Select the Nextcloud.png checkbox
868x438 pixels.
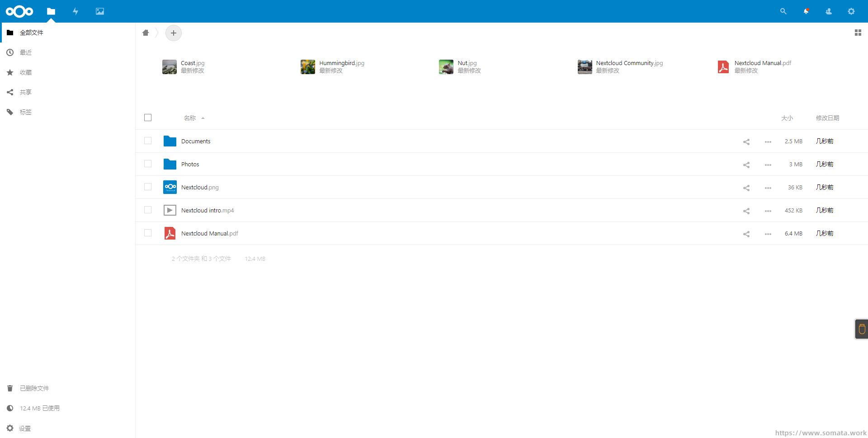[148, 187]
